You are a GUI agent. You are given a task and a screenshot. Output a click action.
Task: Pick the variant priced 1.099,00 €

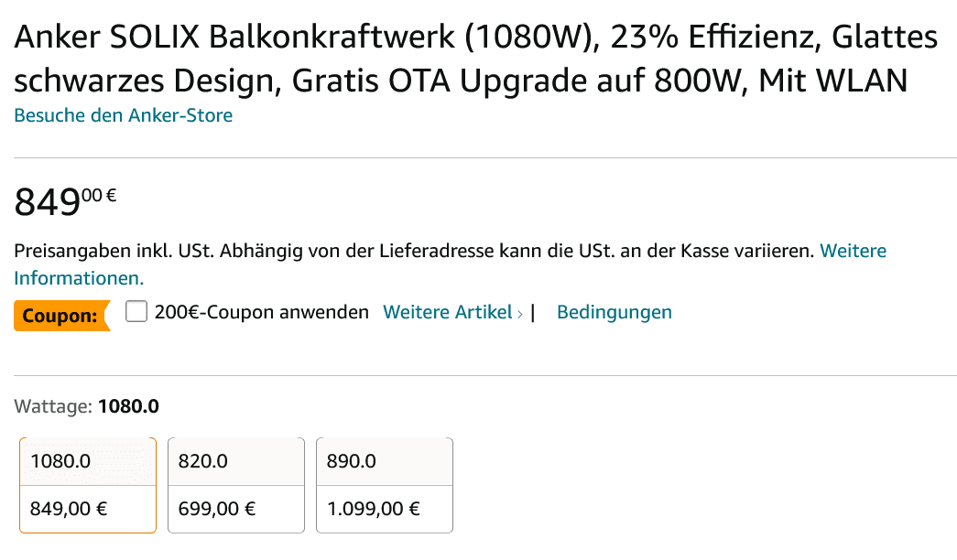pyautogui.click(x=385, y=509)
